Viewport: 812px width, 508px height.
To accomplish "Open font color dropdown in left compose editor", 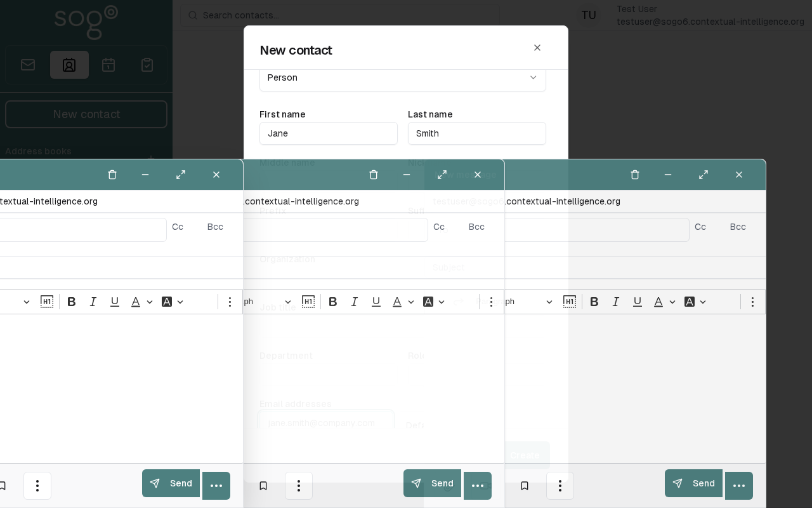I will pos(150,302).
